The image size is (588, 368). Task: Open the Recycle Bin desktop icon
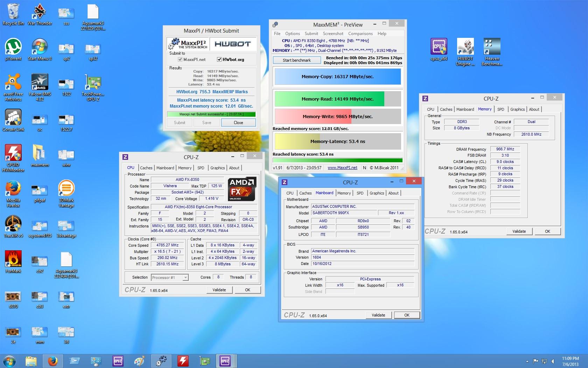13,15
